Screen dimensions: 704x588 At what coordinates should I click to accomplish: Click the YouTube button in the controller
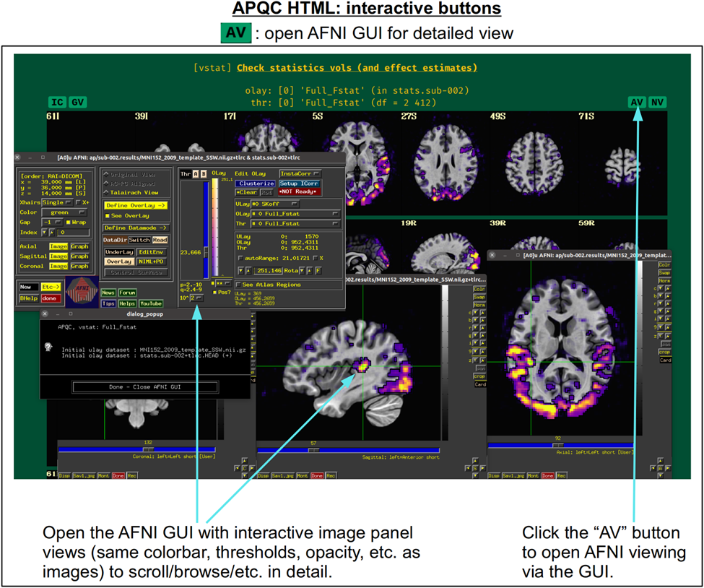point(152,303)
